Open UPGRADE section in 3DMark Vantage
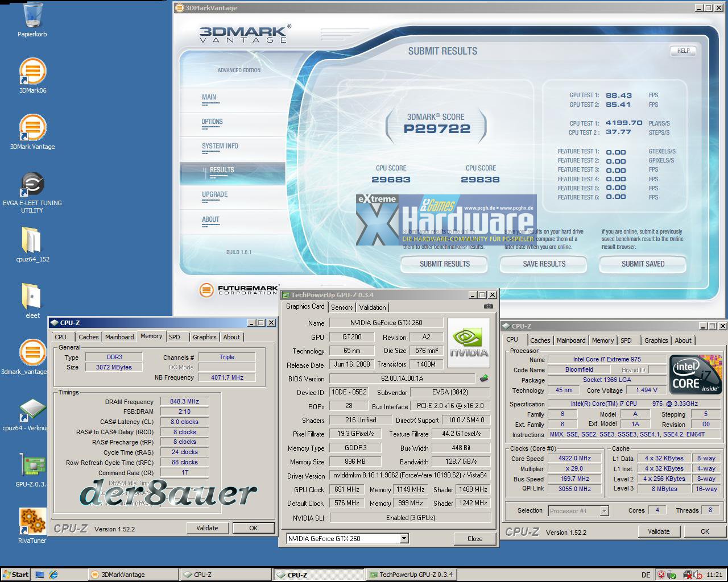This screenshot has height=582, width=728. pos(214,194)
